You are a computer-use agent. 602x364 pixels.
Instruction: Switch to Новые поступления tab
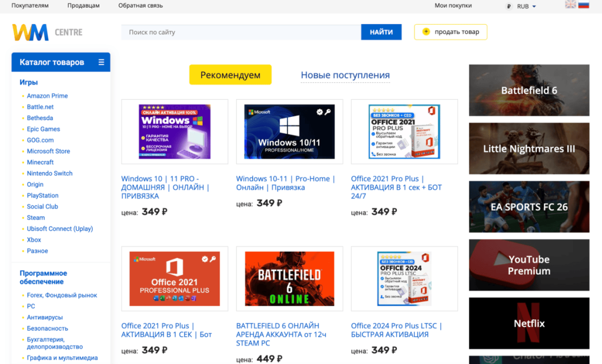345,75
